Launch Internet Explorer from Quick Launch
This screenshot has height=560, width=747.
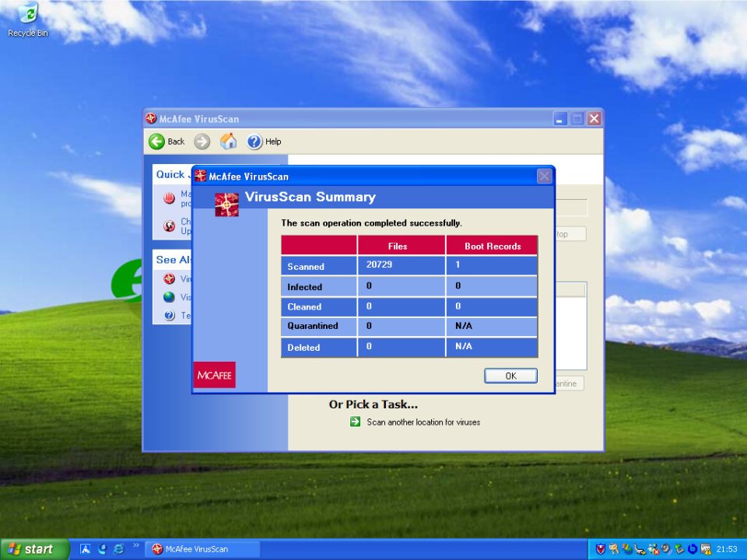[x=118, y=549]
